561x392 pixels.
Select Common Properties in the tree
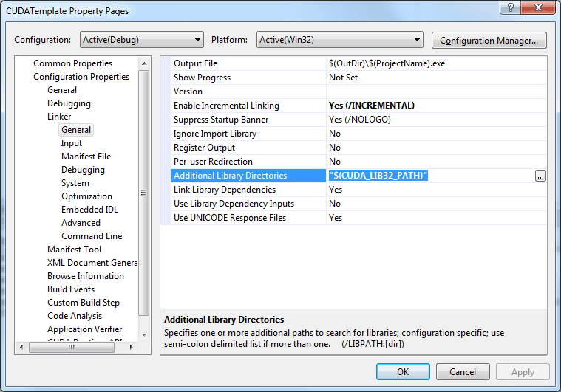pyautogui.click(x=72, y=63)
